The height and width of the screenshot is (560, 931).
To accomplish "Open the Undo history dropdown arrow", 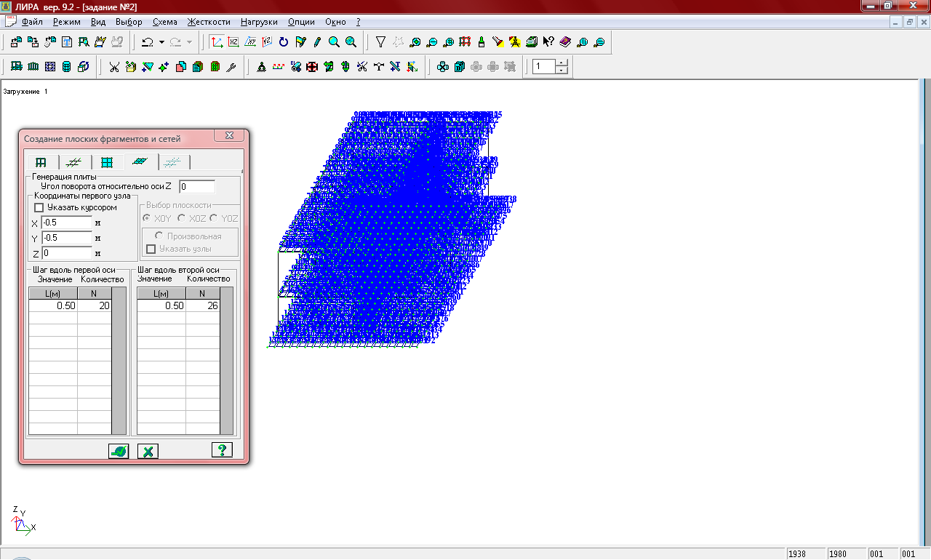I will [x=161, y=42].
